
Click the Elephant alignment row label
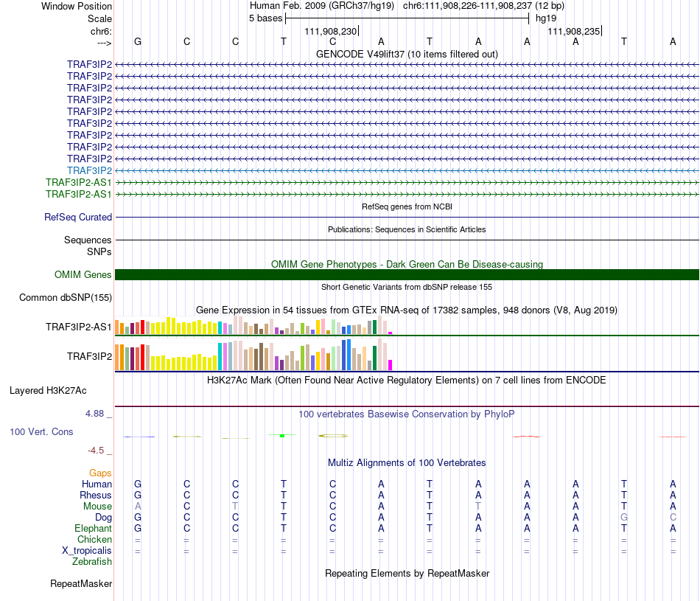click(94, 528)
